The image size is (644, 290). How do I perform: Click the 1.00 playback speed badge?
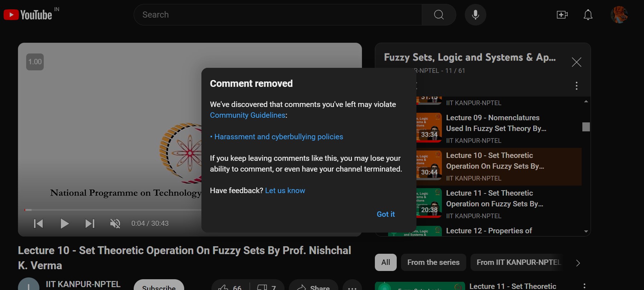[x=35, y=62]
